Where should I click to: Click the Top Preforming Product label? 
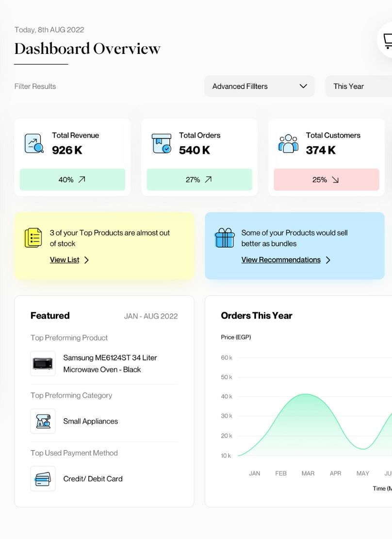69,338
